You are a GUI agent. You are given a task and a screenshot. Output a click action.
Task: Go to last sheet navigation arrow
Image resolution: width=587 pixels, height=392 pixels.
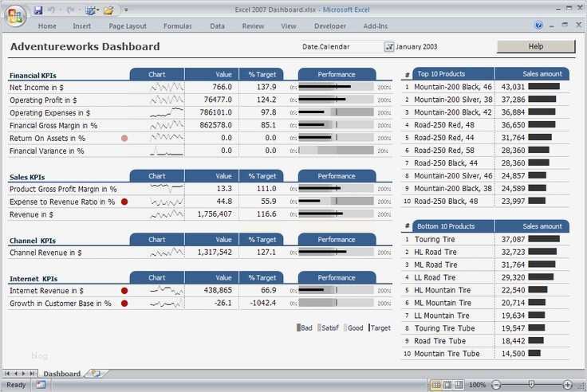tap(32, 374)
